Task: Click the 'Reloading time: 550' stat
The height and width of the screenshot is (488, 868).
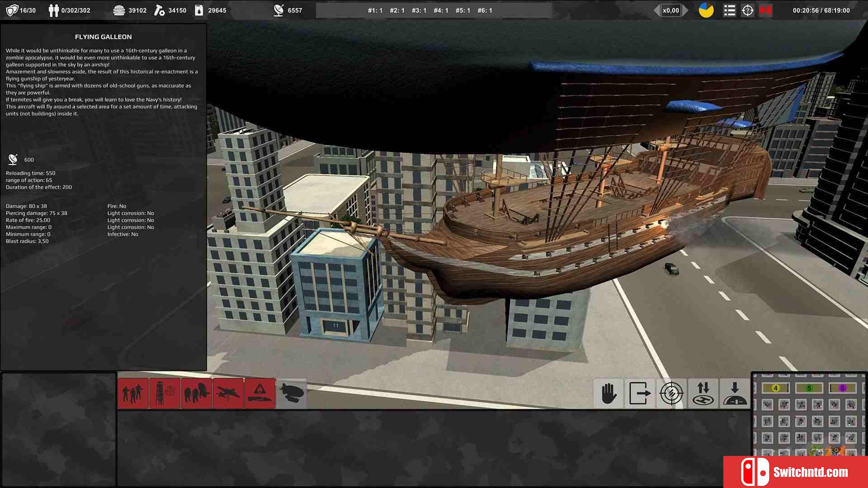Action: coord(31,173)
